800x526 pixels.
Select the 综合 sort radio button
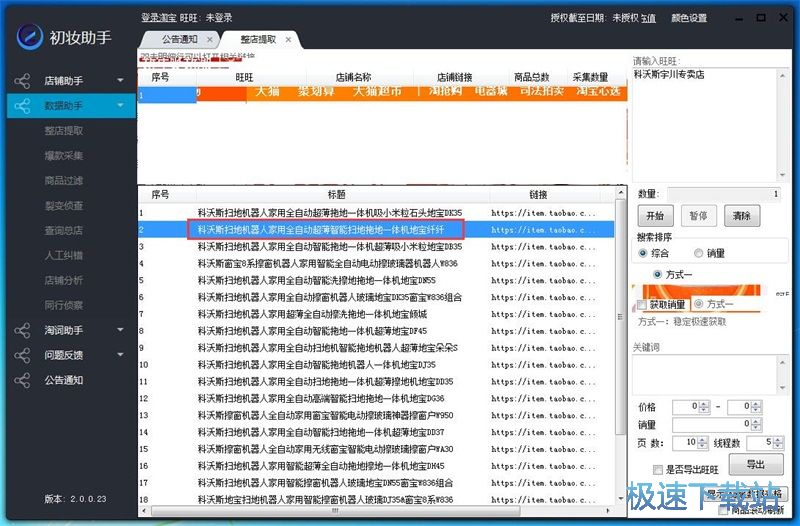tap(643, 254)
